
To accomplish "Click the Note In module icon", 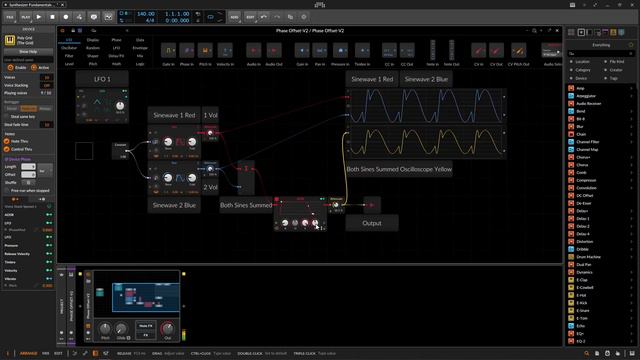I will (433, 51).
